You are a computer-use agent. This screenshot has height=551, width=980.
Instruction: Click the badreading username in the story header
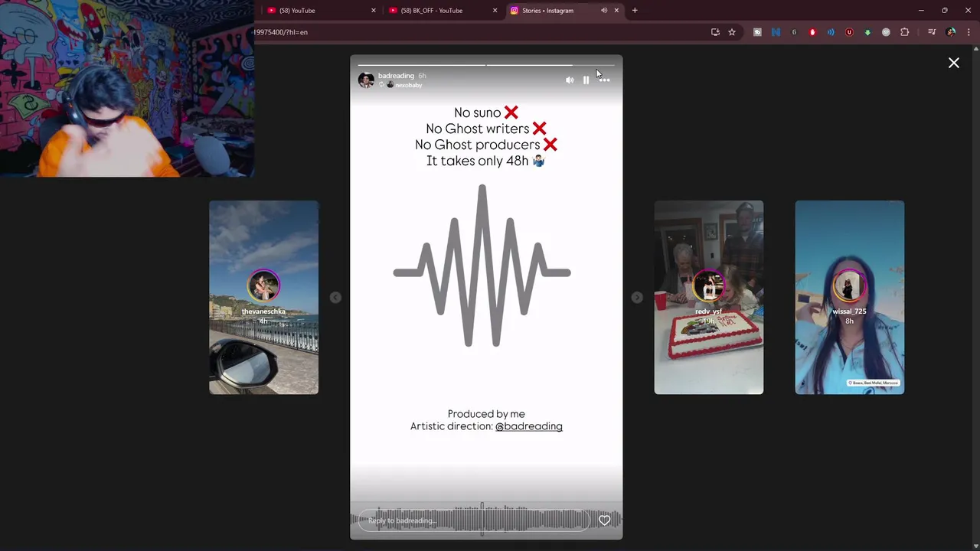[x=396, y=76]
